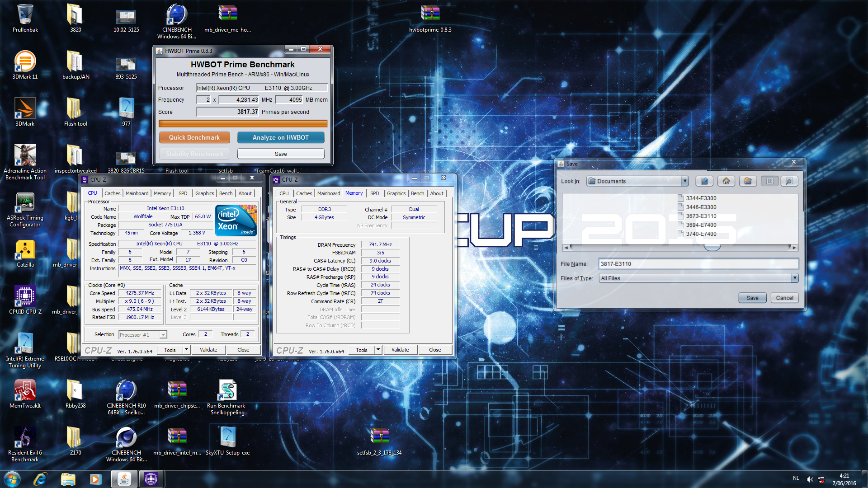Launch MemTweakIt desktop shortcut
This screenshot has height=488, width=868.
tap(25, 394)
